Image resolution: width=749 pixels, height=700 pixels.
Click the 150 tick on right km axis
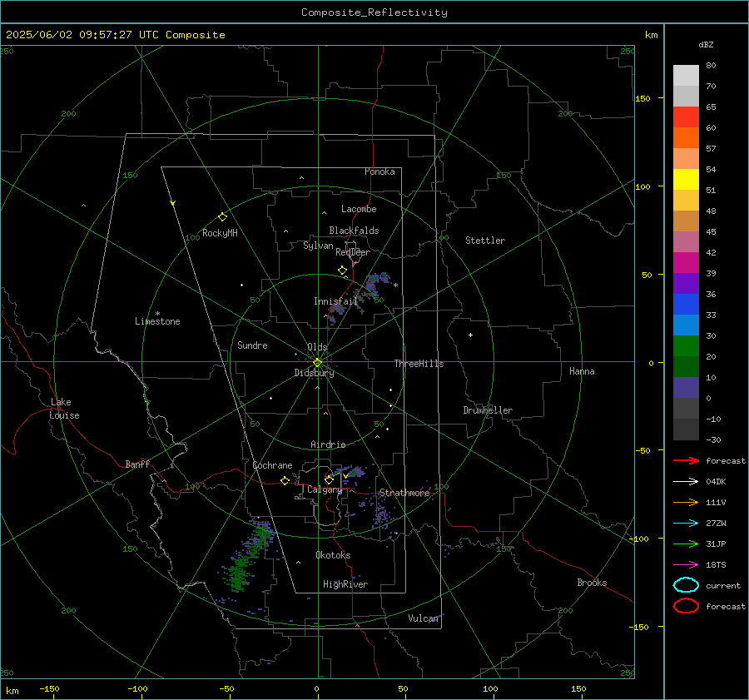tap(642, 98)
